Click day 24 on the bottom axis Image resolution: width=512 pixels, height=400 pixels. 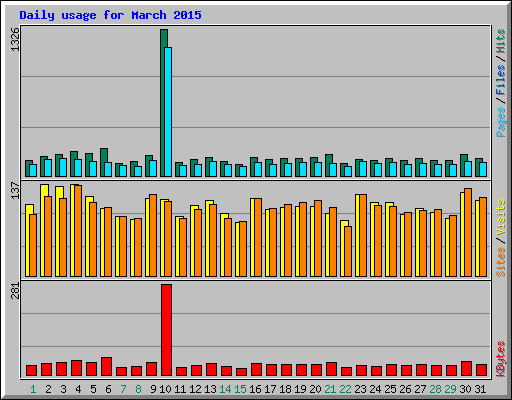pos(375,389)
